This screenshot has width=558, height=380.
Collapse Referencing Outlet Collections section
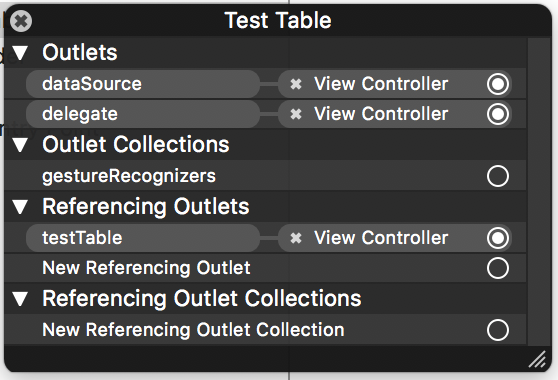(x=20, y=299)
